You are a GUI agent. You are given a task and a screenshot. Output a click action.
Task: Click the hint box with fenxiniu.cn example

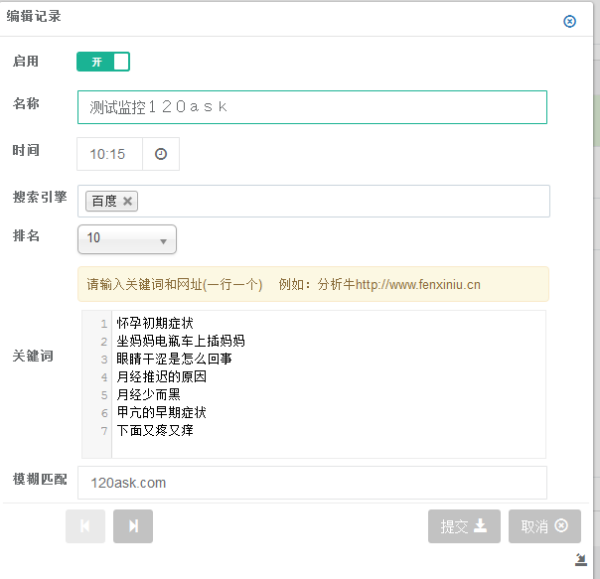coord(313,284)
